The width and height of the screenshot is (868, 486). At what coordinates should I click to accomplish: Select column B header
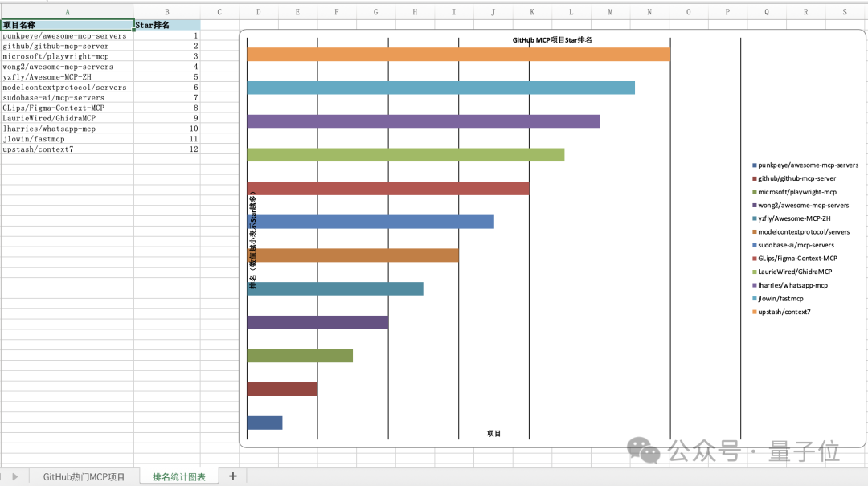(x=166, y=11)
